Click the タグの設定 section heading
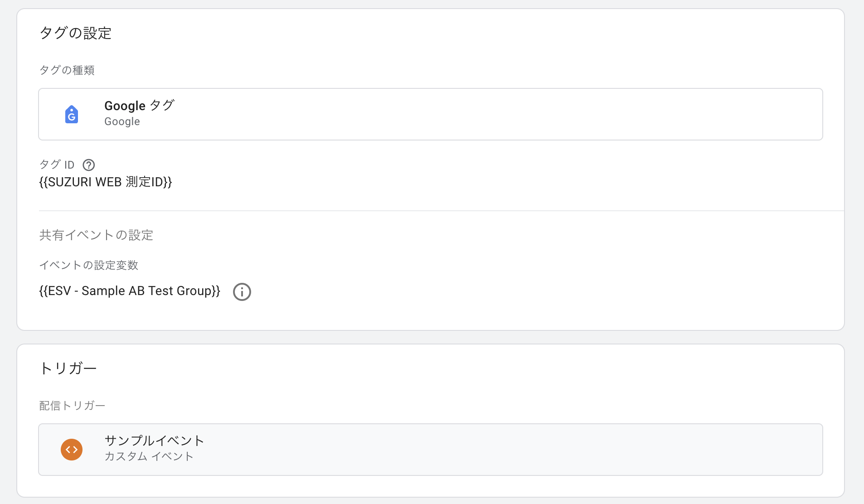 tap(75, 33)
